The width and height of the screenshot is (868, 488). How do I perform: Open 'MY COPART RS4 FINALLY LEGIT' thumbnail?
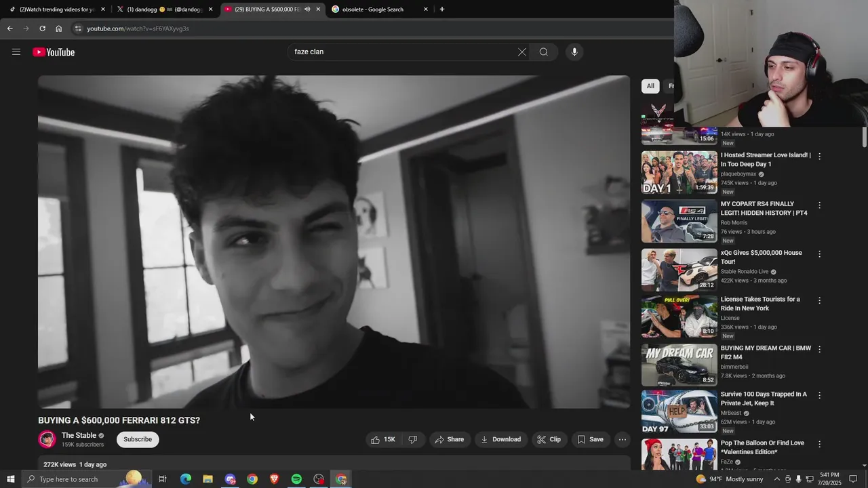[x=679, y=221]
